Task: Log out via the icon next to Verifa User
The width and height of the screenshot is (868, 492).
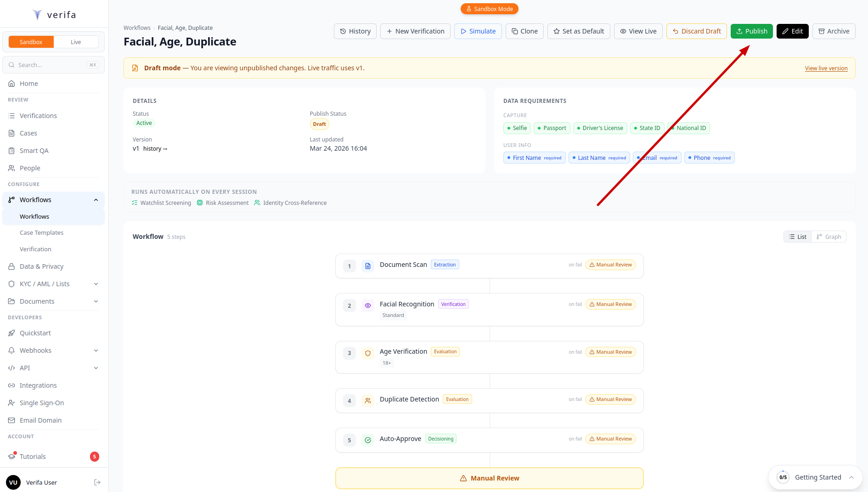Action: click(97, 482)
